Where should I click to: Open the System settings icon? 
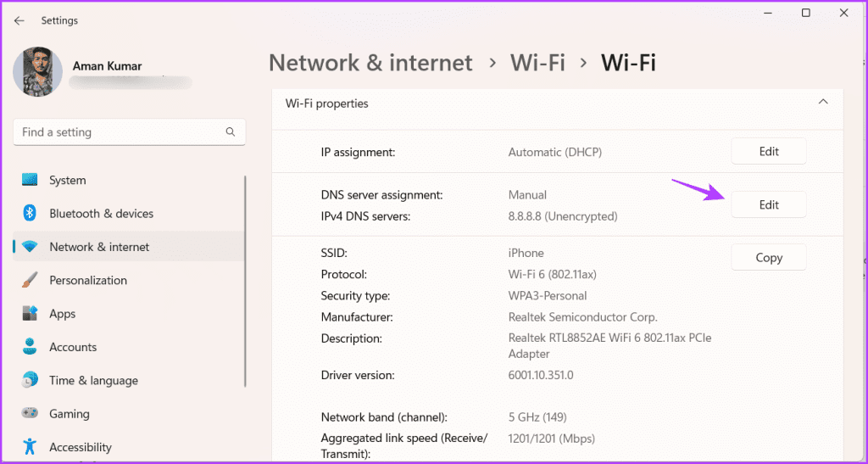coord(30,180)
